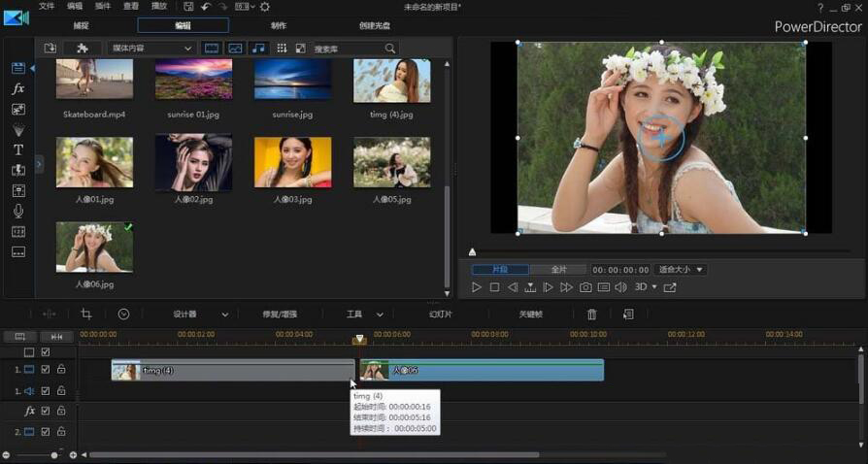The width and height of the screenshot is (868, 464).
Task: Click the 关键帧 keyframe button
Action: (x=530, y=315)
